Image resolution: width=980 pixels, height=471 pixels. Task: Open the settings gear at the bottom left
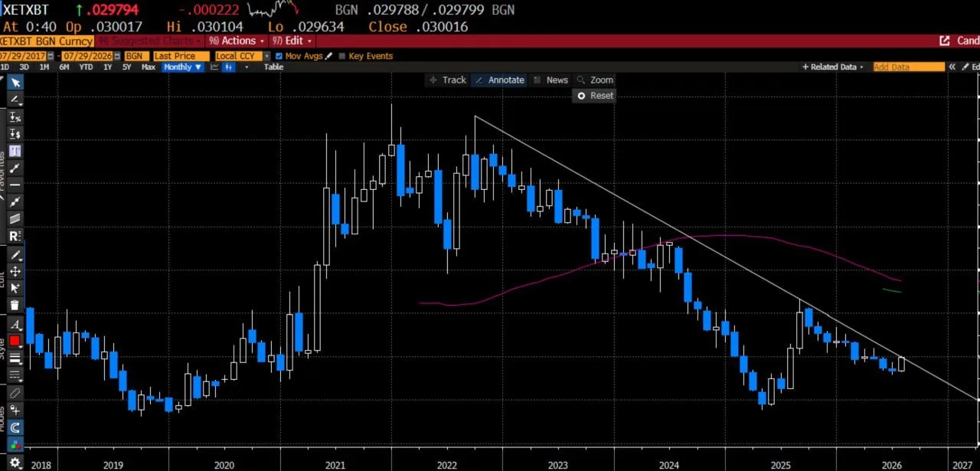click(x=15, y=463)
